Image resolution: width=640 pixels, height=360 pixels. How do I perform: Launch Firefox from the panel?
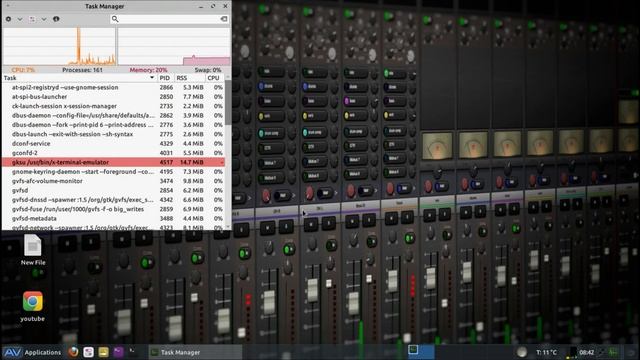coord(73,352)
